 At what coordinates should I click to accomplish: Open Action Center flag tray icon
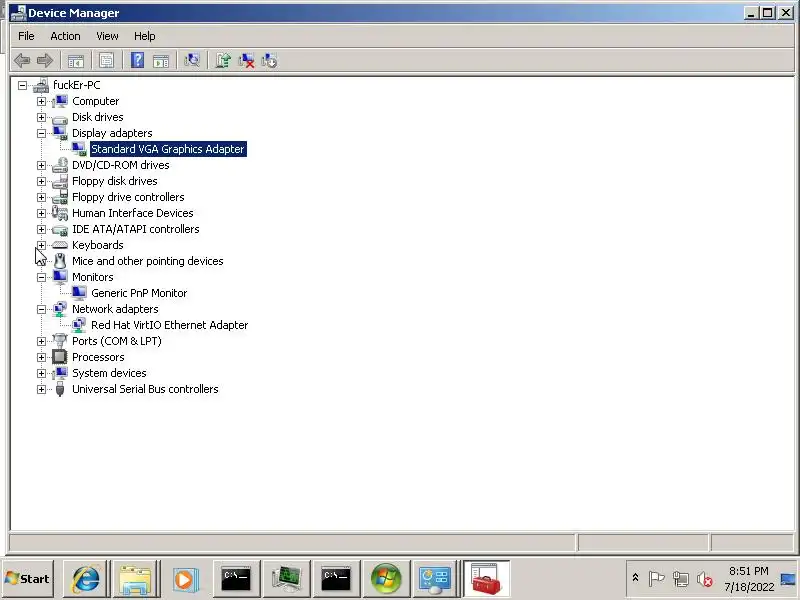(x=656, y=579)
